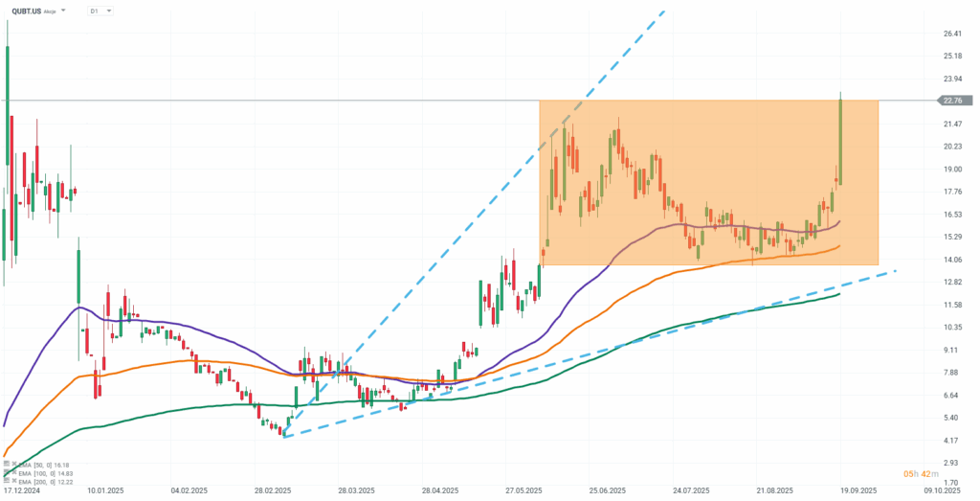This screenshot has width=980, height=501.
Task: Click the 28.02.2025 date on time axis
Action: [272, 490]
